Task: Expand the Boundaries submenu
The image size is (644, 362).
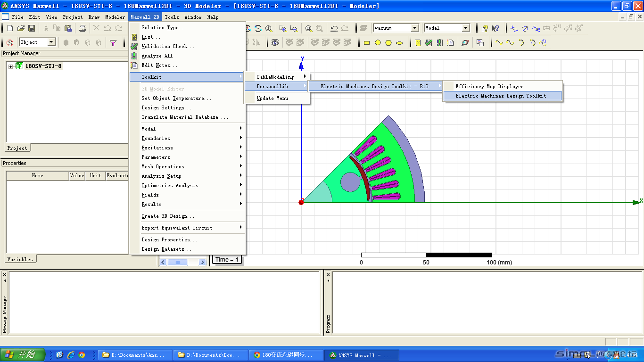Action: pos(188,138)
